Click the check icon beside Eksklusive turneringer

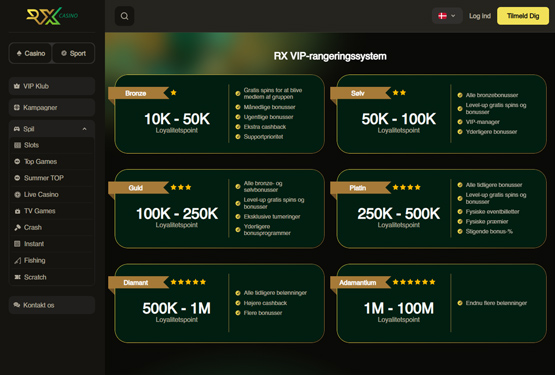238,216
